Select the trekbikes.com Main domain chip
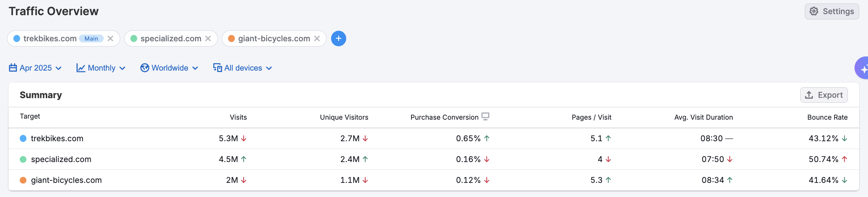The width and height of the screenshot is (868, 197). 49,38
